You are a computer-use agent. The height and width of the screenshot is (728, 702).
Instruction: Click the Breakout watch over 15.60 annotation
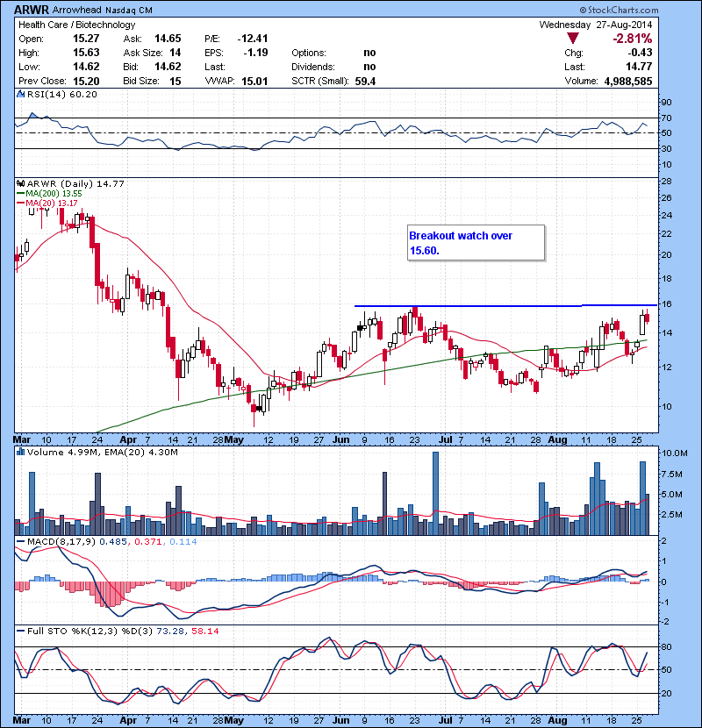point(476,243)
